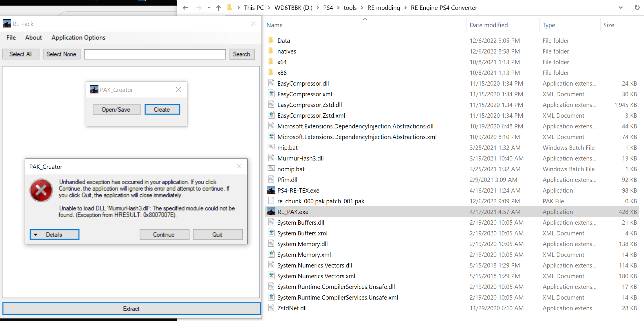Viewport: 644px width, 321px height.
Task: Open PS4-RE-TEX.exe application
Action: (x=298, y=190)
